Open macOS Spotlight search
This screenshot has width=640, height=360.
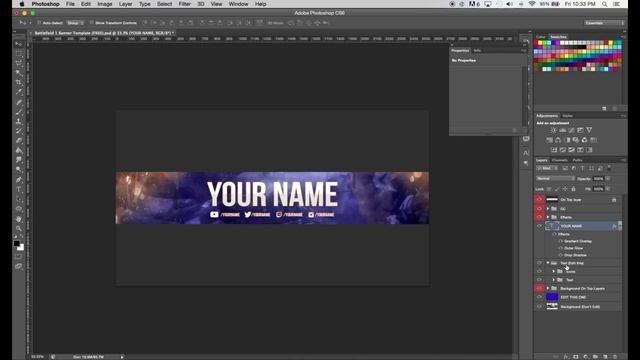click(604, 4)
